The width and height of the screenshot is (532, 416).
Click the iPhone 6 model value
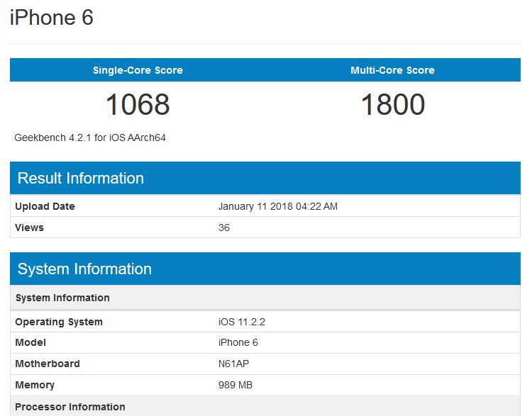[238, 342]
